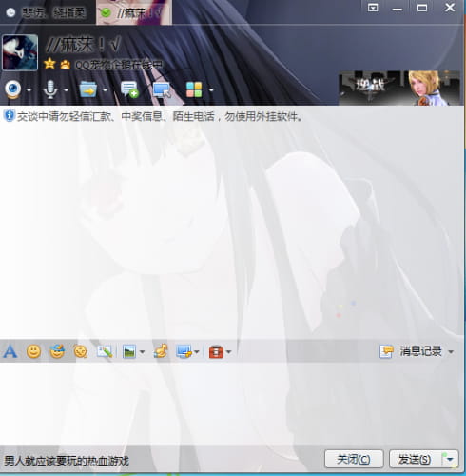Insert a picture with image icon

coord(129,351)
